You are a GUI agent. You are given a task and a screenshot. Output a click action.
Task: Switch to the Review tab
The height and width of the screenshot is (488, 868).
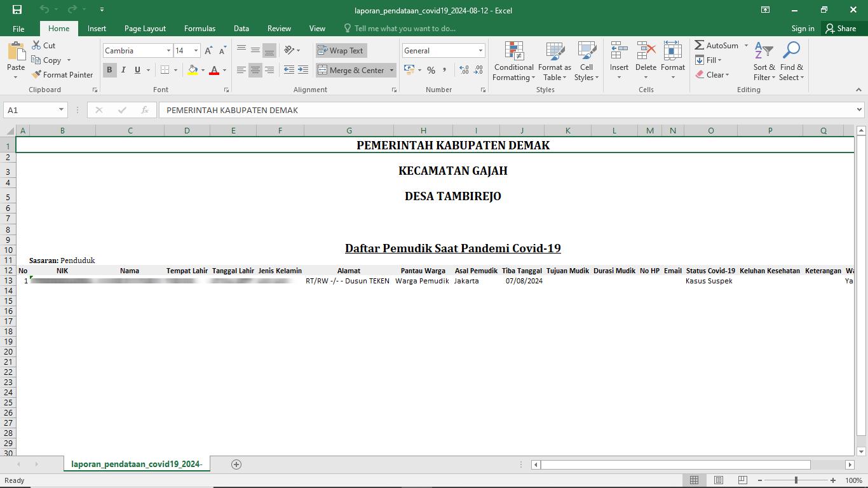279,29
